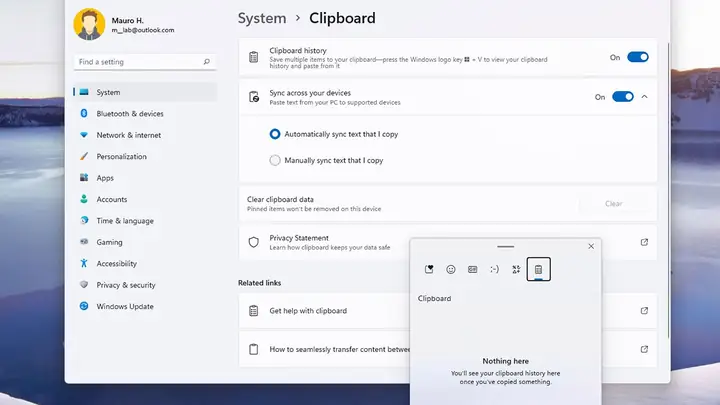The image size is (720, 405).
Task: Click the Settings window vertical scrollbar
Action: point(669,191)
